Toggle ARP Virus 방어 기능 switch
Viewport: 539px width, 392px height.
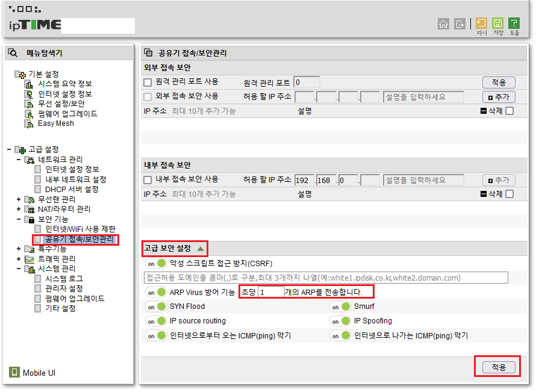(x=156, y=293)
